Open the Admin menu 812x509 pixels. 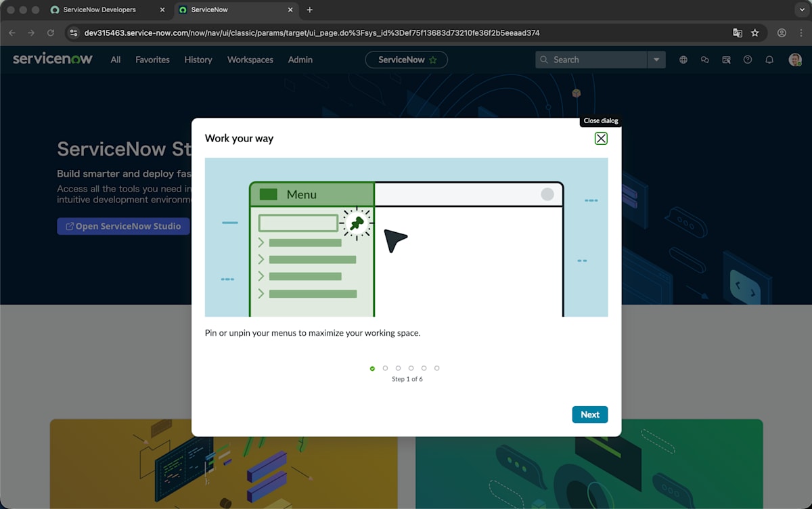tap(300, 60)
